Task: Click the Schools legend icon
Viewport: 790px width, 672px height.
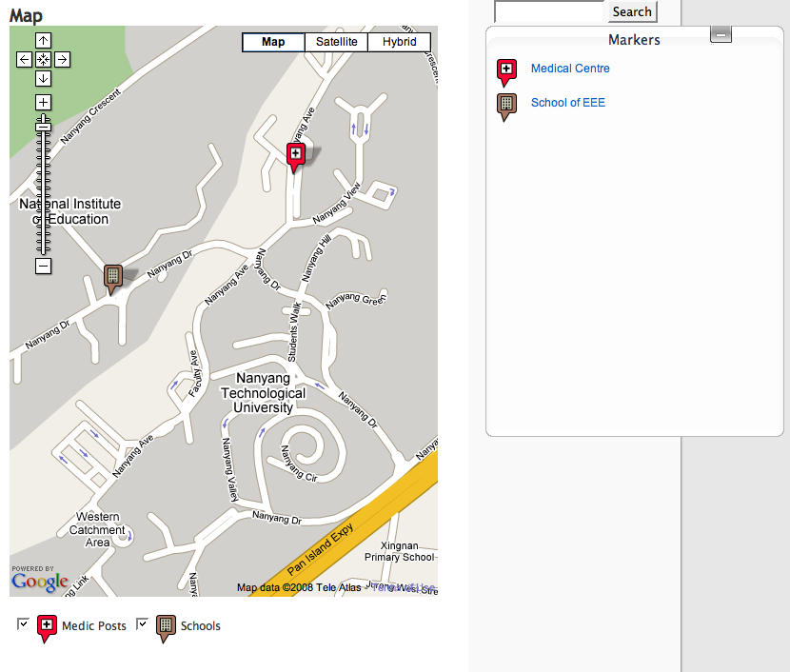Action: tap(166, 628)
